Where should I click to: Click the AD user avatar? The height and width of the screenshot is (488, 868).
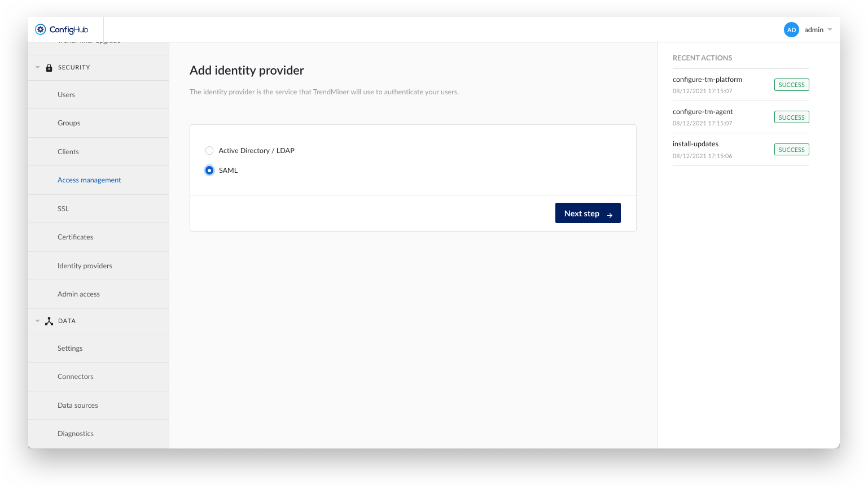tap(791, 30)
